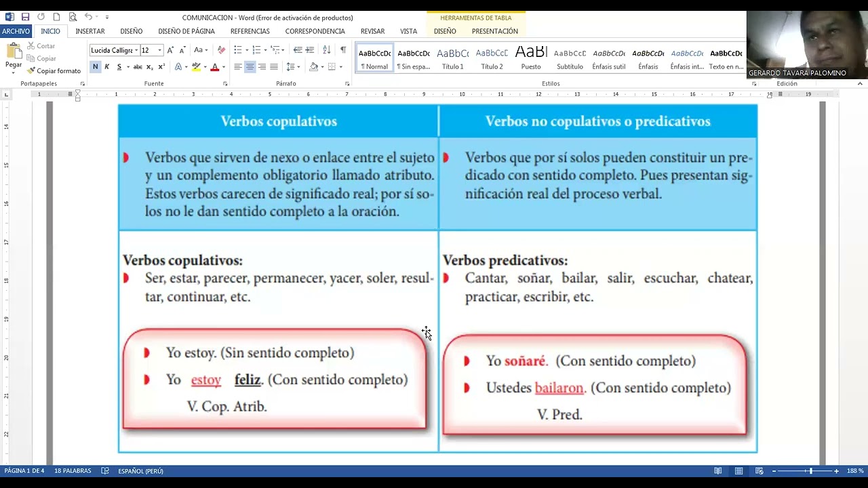Click ESPAÑOL (PERÚ) language indicator
The image size is (868, 488).
(x=140, y=471)
